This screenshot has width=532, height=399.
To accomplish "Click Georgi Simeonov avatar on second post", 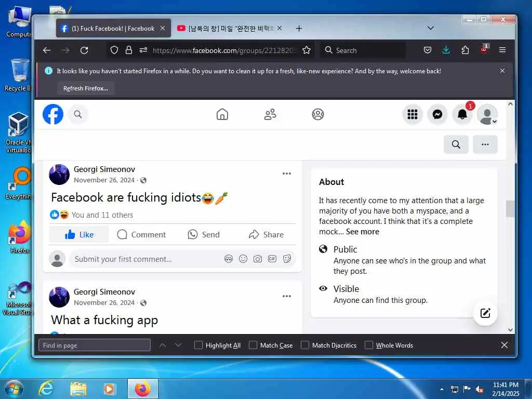I will 59,297.
